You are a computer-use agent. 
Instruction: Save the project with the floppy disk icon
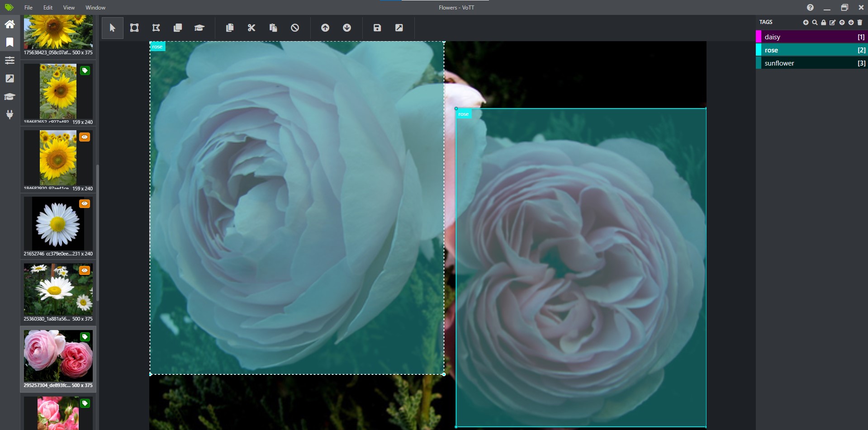[x=377, y=28]
